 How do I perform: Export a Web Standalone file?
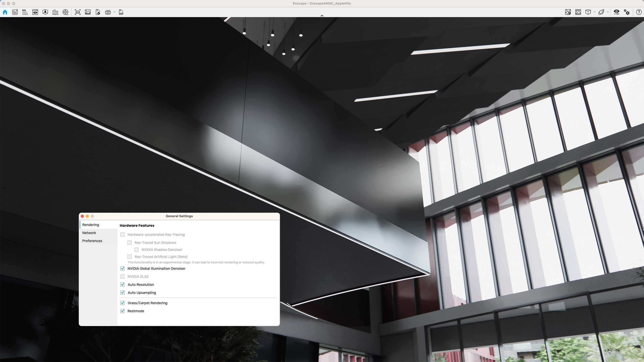[121, 12]
